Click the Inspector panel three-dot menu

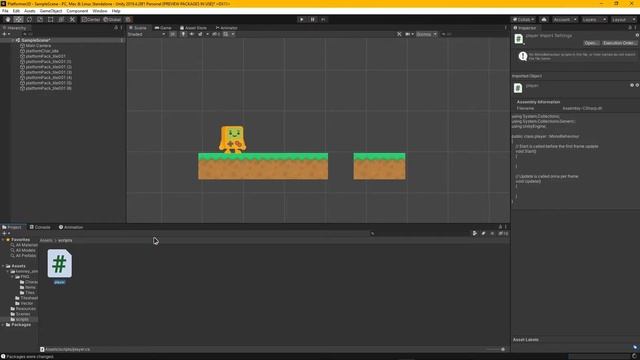[x=635, y=28]
